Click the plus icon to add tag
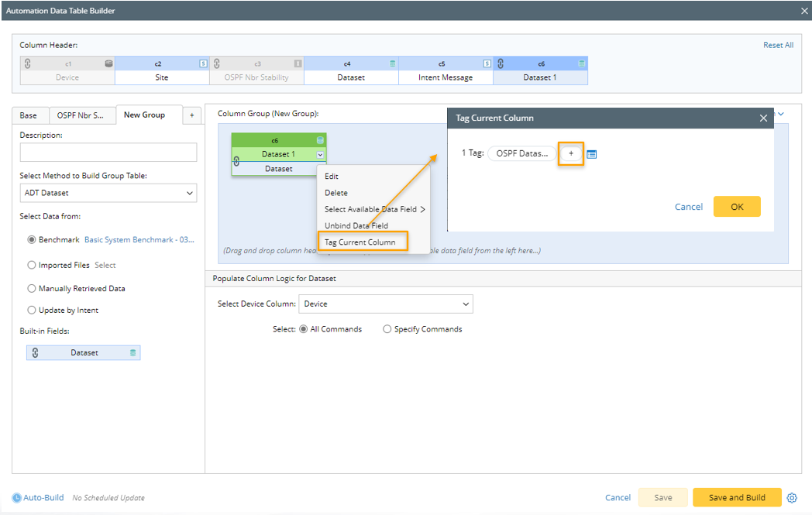Viewport: 812px width, 515px height. (x=571, y=153)
